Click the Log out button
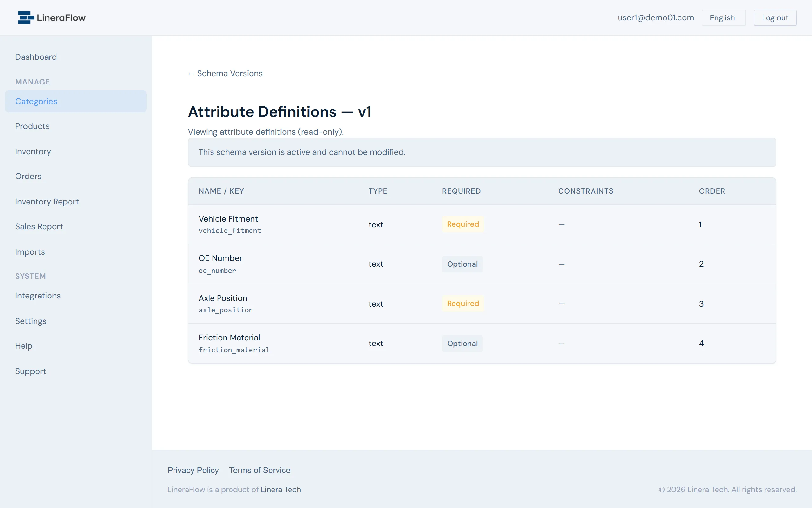This screenshot has width=812, height=508. 775,18
